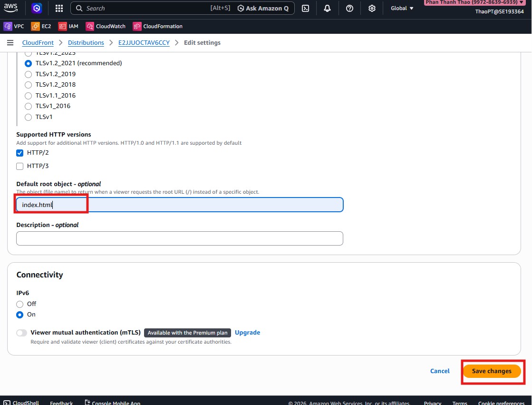Turn IPv6 Off

click(20, 304)
